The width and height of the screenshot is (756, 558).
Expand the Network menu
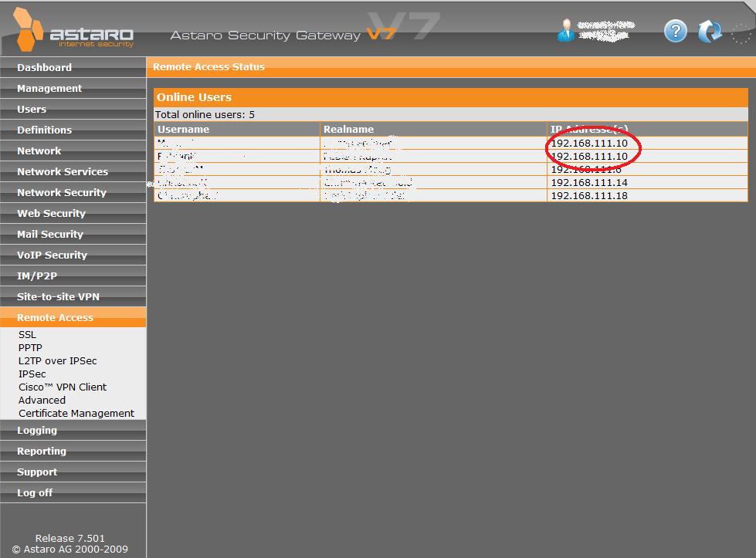[73, 150]
